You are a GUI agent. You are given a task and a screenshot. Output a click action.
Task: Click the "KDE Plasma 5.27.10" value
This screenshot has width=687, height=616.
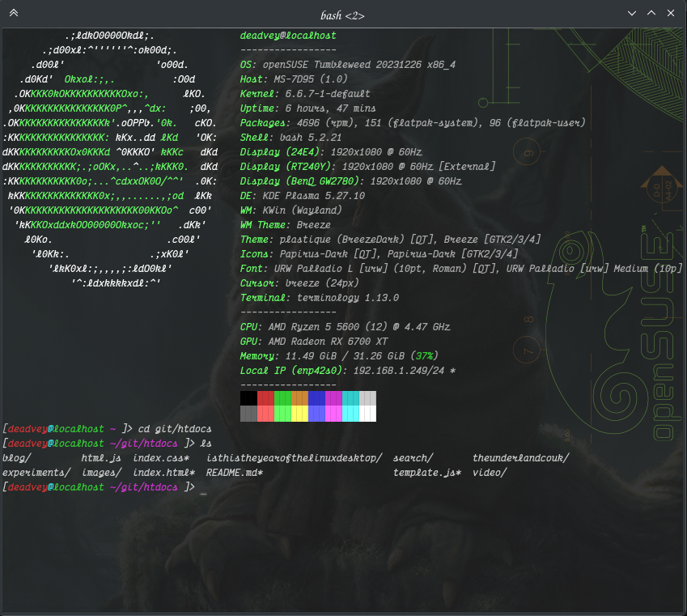314,196
